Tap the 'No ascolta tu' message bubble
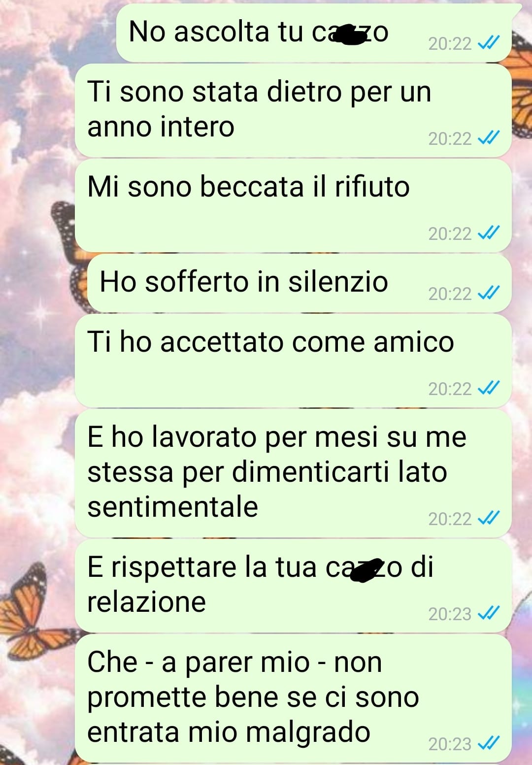 [314, 33]
